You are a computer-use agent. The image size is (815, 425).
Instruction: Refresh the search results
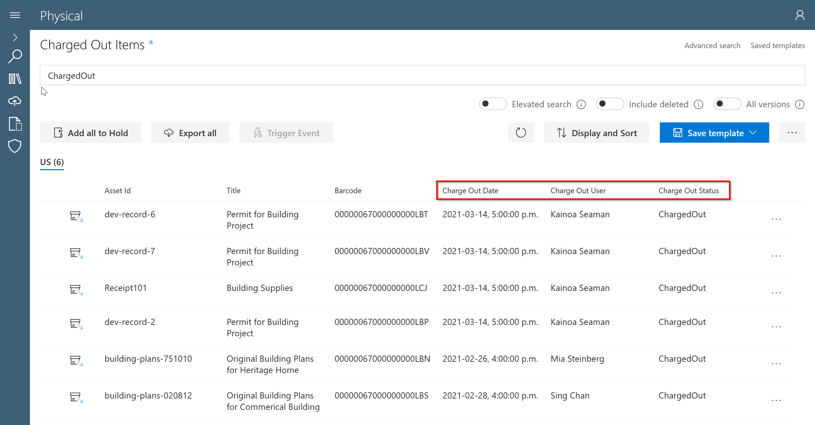[x=521, y=133]
